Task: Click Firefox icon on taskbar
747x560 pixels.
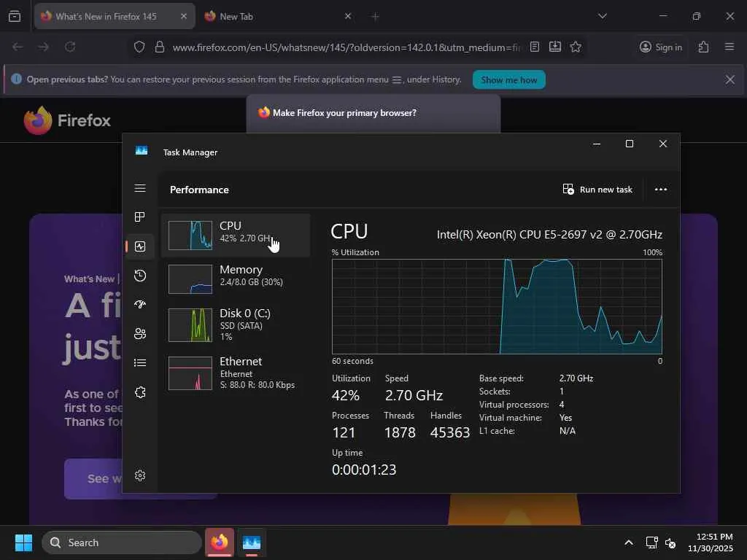Action: point(219,542)
